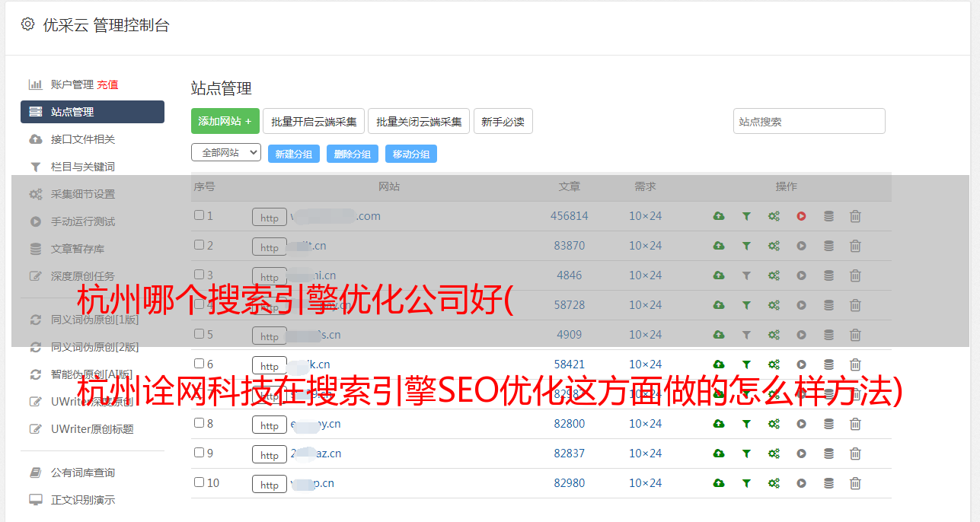The image size is (980, 522).
Task: Check the box for row 9
Action: tap(199, 453)
